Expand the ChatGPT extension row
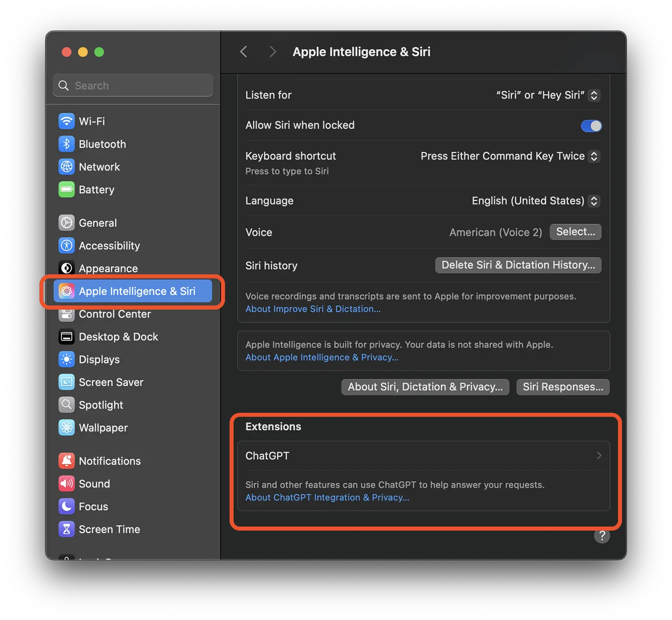The width and height of the screenshot is (672, 620). 424,456
